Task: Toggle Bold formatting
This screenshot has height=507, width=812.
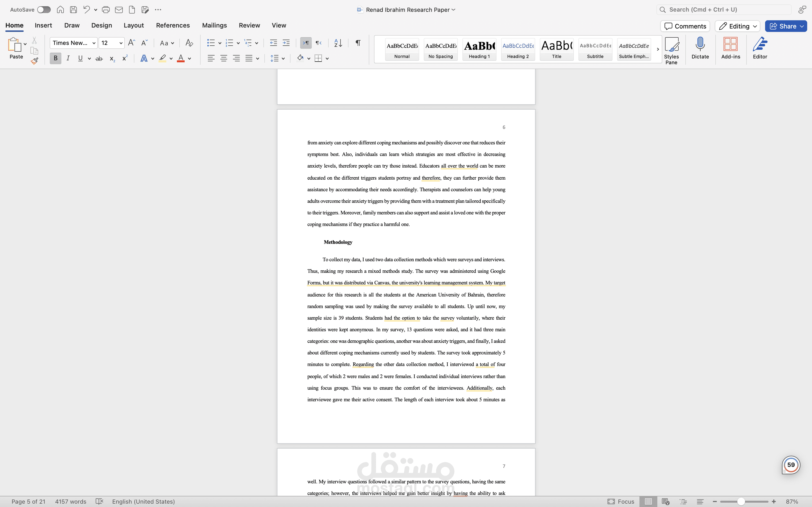Action: 55,58
